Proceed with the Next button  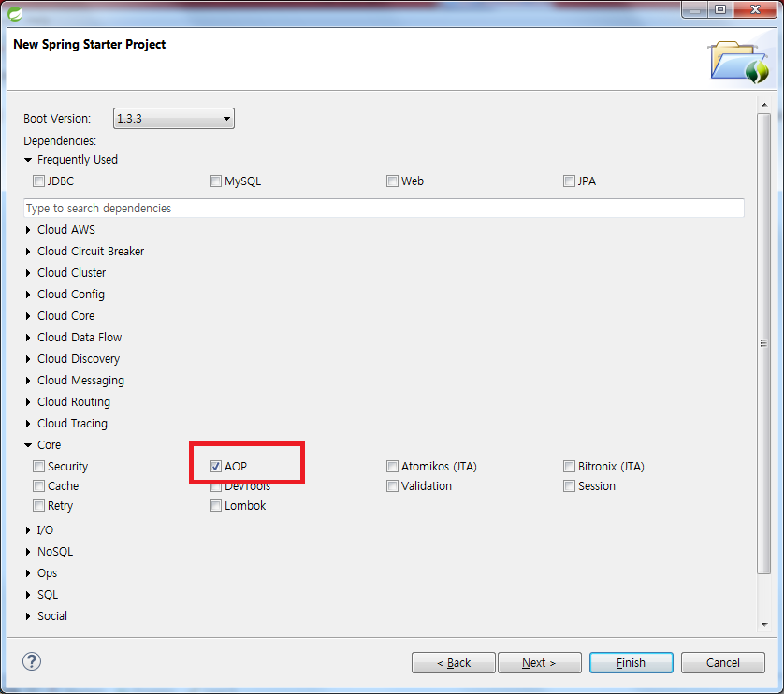[x=540, y=662]
